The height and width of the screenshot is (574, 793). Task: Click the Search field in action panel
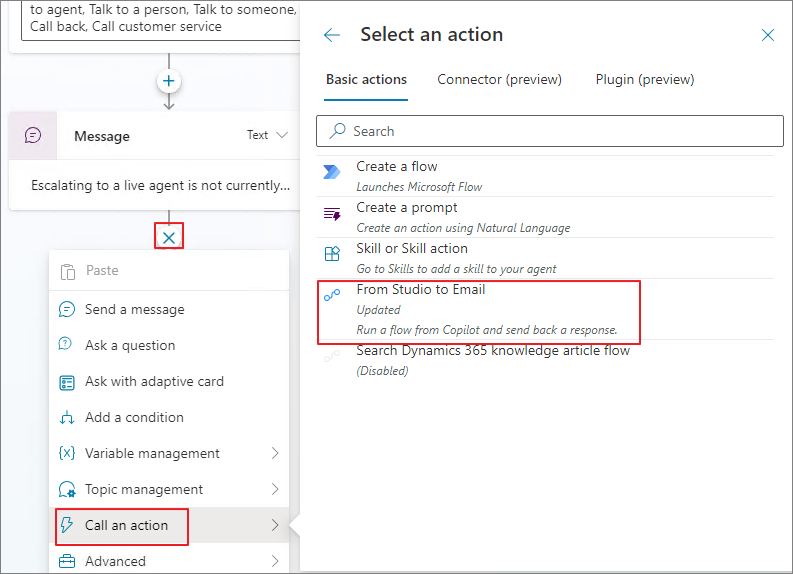(x=550, y=131)
